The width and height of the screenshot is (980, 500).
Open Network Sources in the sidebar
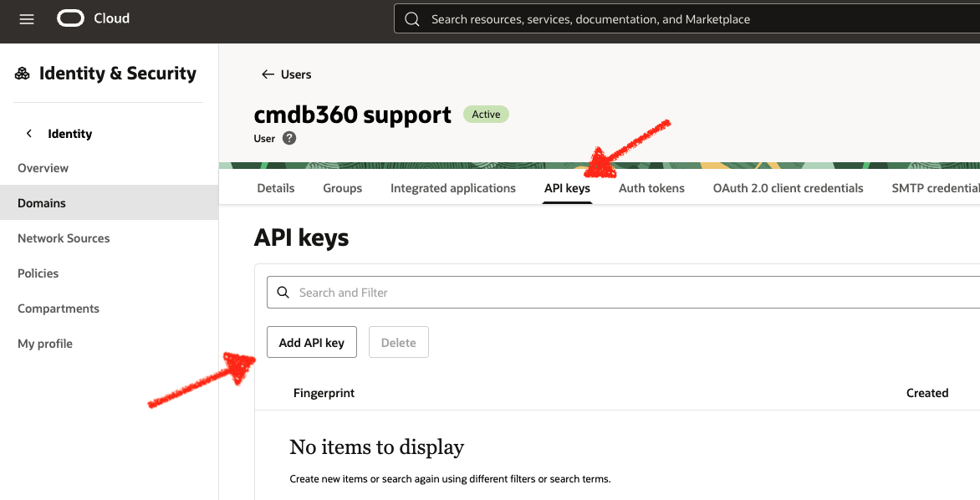coord(64,238)
